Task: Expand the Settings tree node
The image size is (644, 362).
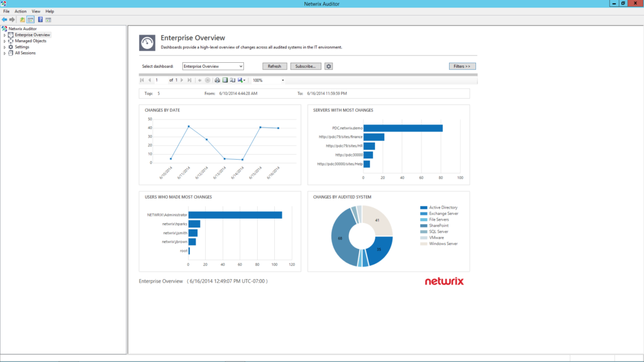Action: (4, 47)
